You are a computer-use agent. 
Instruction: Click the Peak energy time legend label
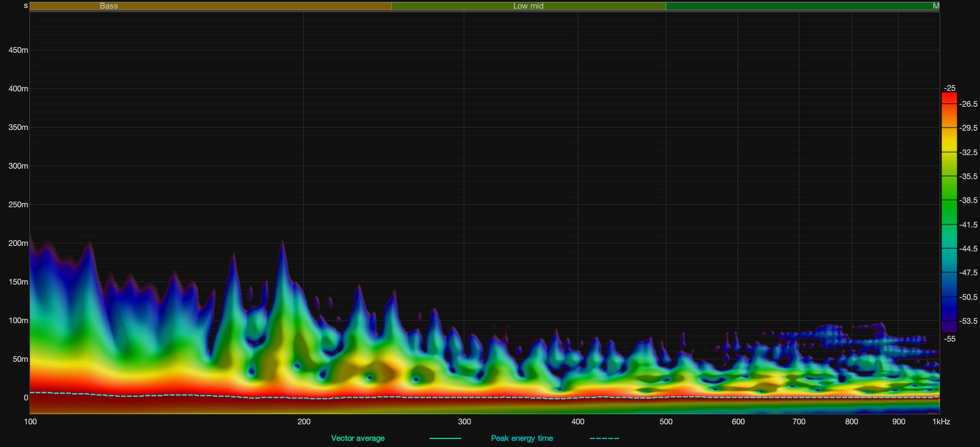522,438
